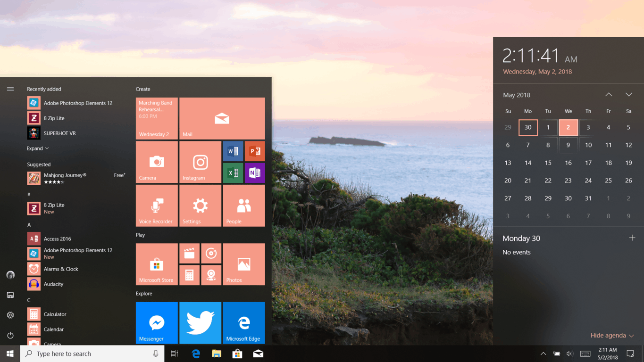Open Calculator in the app list
The width and height of the screenshot is (644, 362).
77,314
